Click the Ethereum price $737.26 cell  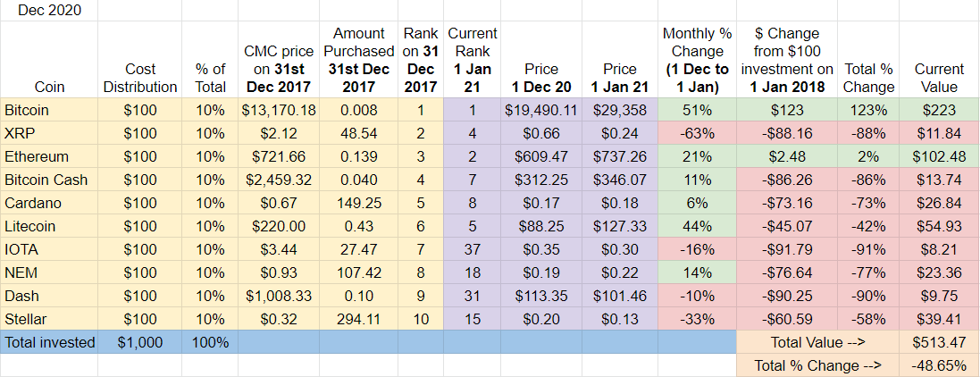tap(619, 157)
